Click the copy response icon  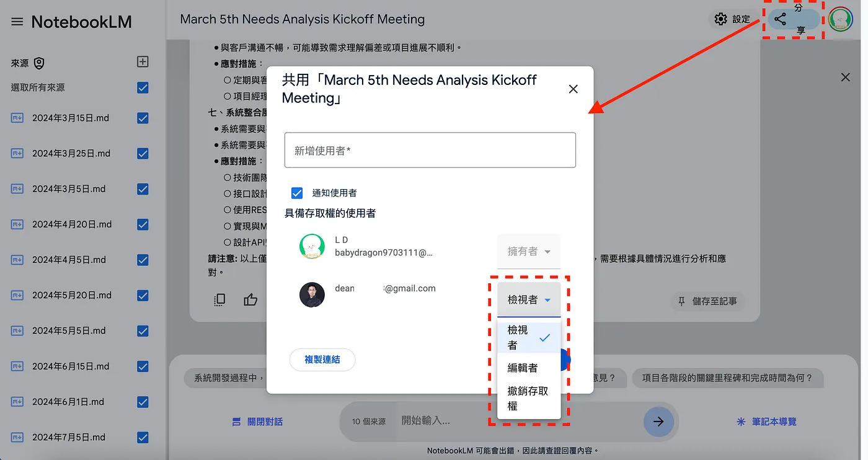(x=219, y=300)
